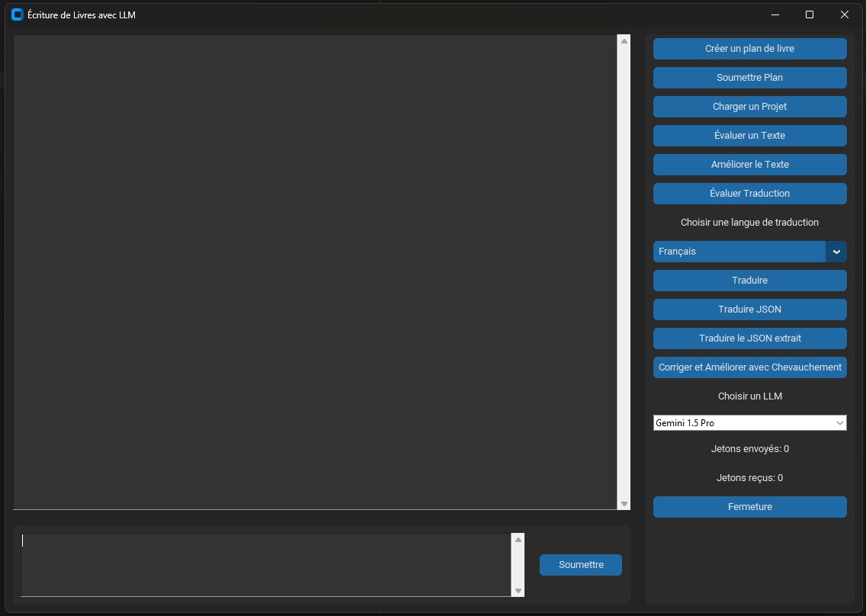Click Évaluer Traduction button

(749, 194)
